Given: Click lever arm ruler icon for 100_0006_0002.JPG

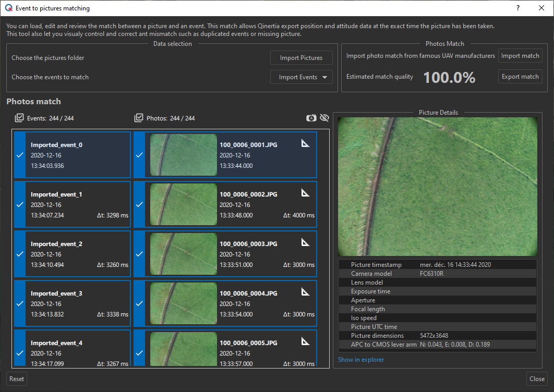Looking at the screenshot, I should click(306, 193).
